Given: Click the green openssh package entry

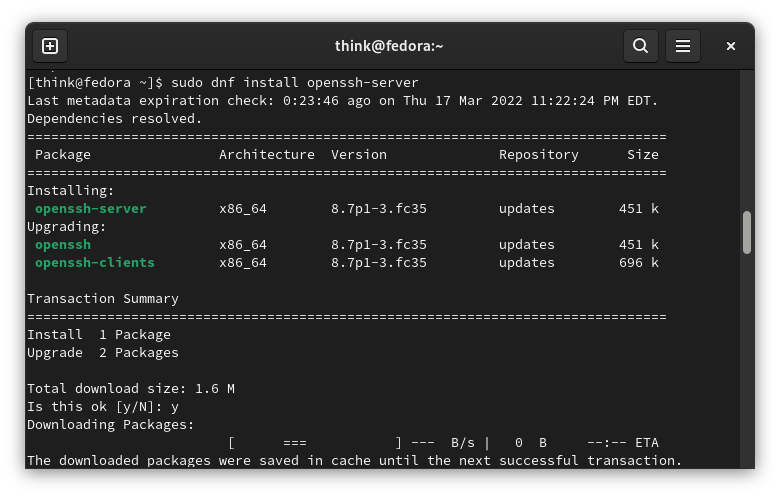Looking at the screenshot, I should pos(63,245).
